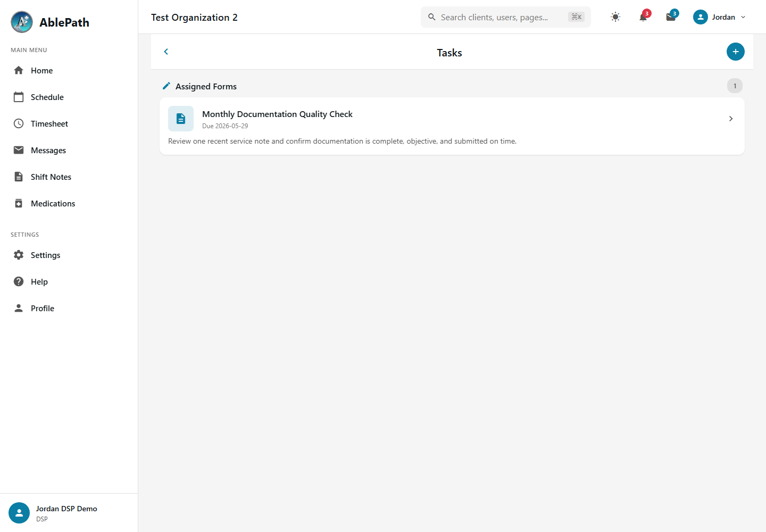Expand the task card chevron arrow
This screenshot has height=532, width=766.
(731, 119)
